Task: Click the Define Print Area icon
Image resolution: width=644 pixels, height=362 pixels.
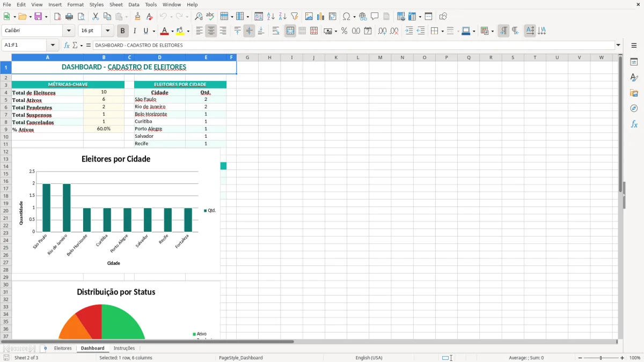Action: [x=401, y=17]
